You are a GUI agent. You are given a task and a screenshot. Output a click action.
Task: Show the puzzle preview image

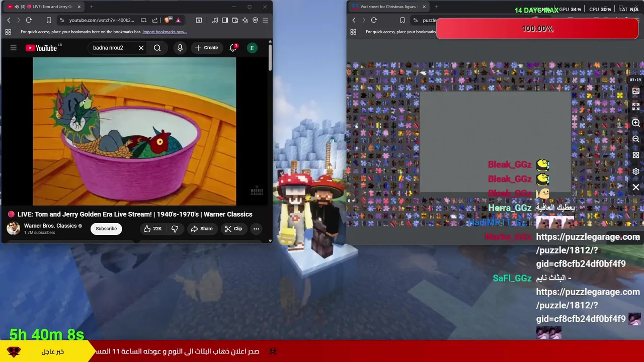point(636,91)
